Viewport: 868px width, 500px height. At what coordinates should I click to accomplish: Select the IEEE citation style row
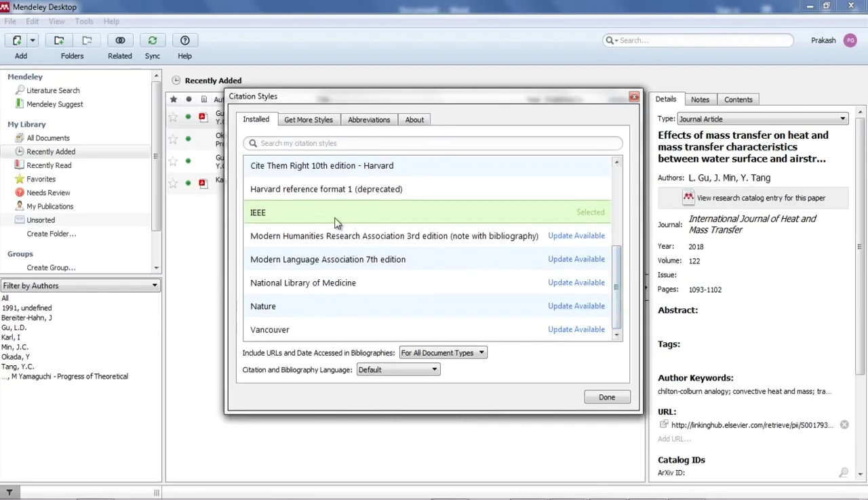point(427,213)
